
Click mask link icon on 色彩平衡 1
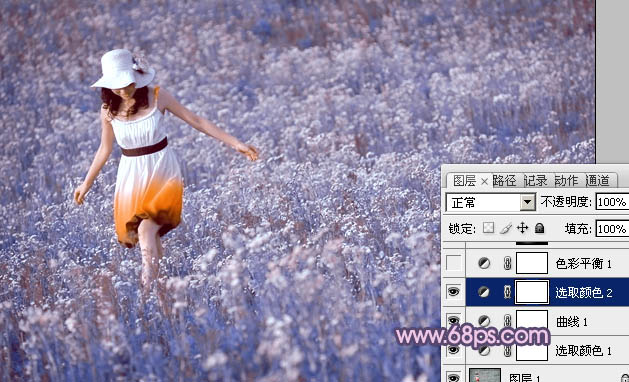[x=507, y=263]
